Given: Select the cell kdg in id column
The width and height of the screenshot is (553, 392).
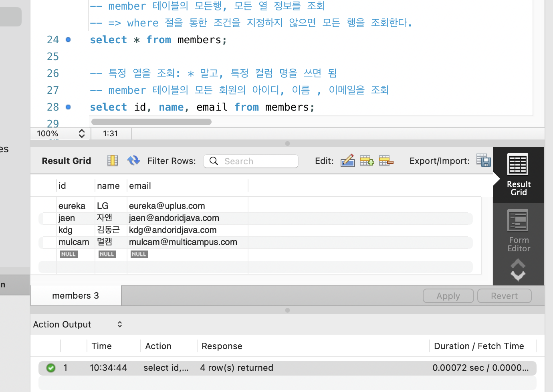Looking at the screenshot, I should tap(76, 230).
